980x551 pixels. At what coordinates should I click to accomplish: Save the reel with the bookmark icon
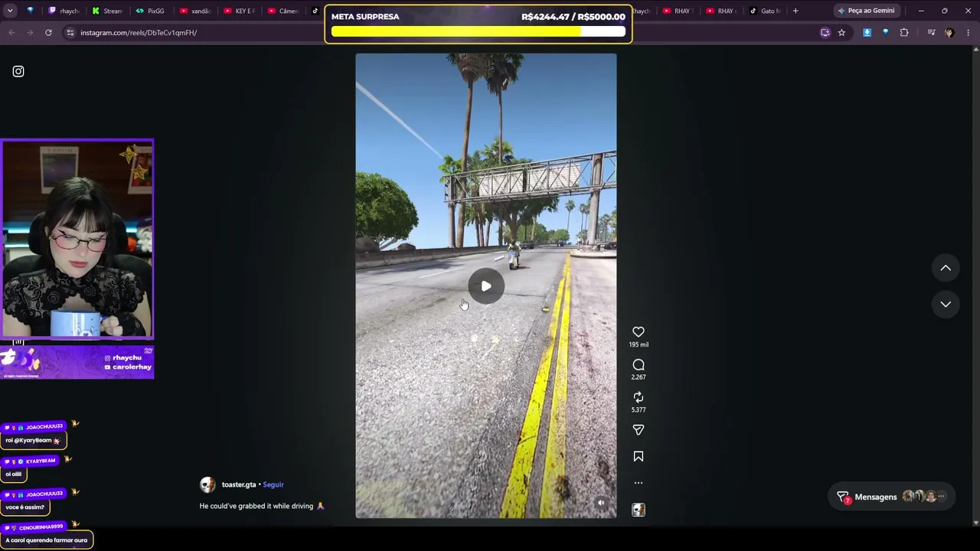click(639, 457)
